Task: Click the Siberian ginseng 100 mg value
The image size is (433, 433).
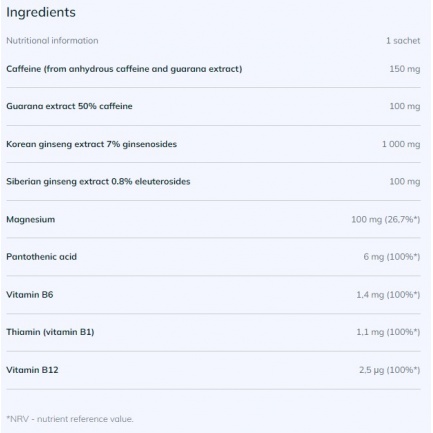Action: click(x=405, y=182)
